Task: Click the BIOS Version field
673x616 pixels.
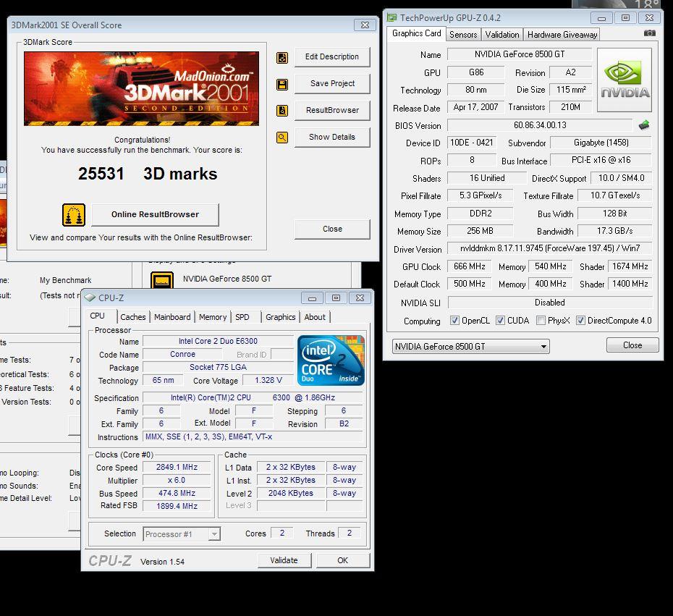Action: 540,125
